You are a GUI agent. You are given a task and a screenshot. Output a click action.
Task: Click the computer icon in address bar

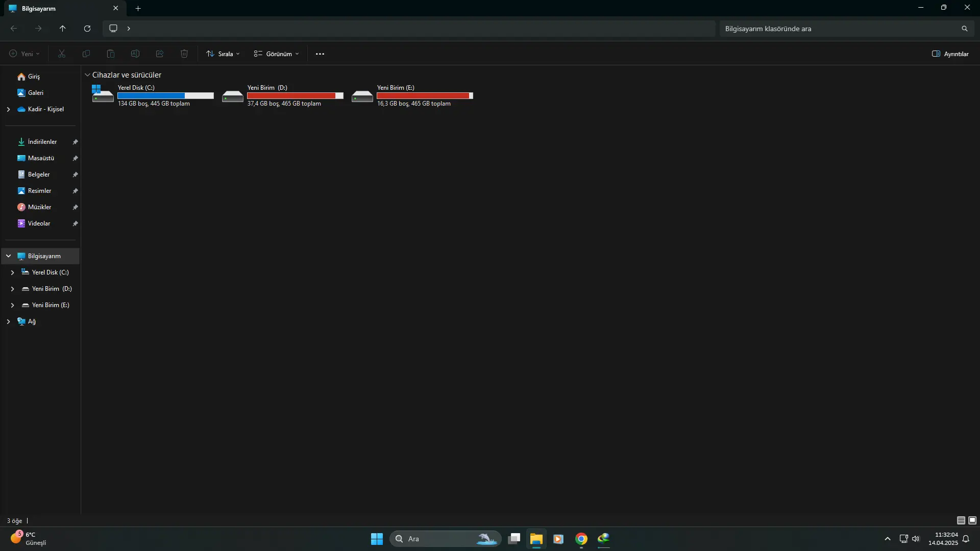(x=113, y=29)
